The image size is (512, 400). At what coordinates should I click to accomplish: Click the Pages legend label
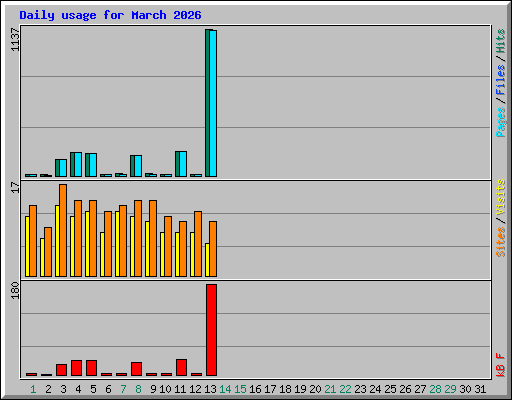click(500, 122)
